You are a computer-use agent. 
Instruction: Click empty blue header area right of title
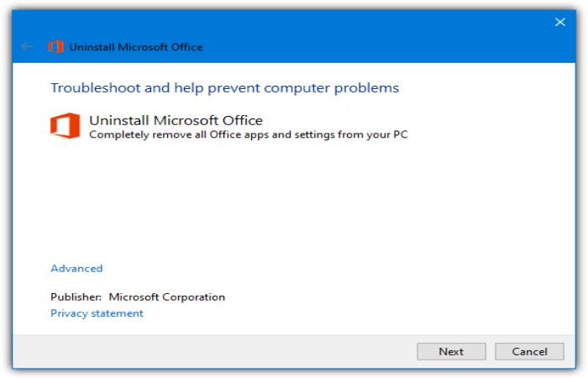(x=375, y=47)
